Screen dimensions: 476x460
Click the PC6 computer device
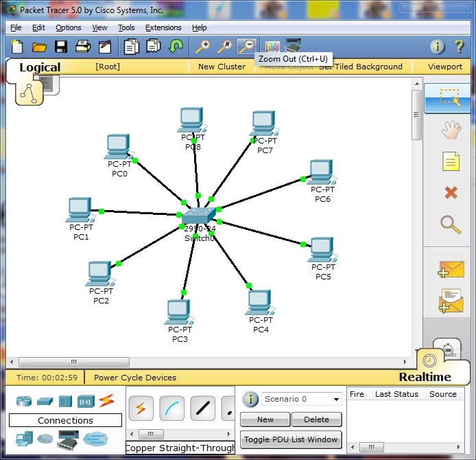[x=322, y=172]
